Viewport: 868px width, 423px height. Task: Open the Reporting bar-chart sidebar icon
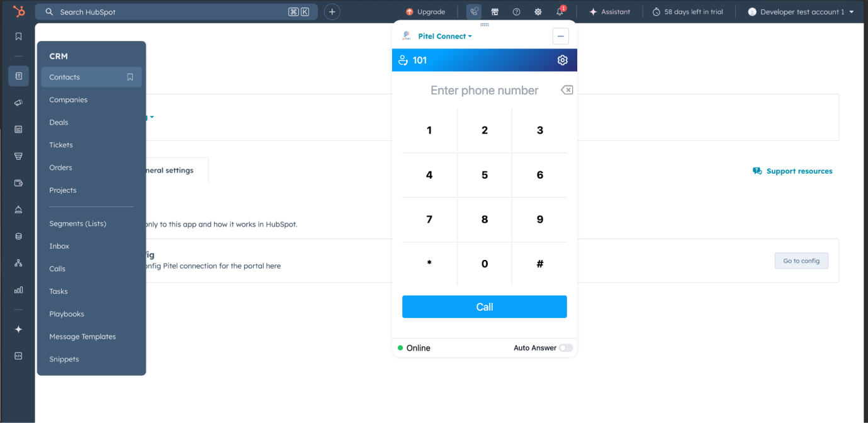pos(18,290)
